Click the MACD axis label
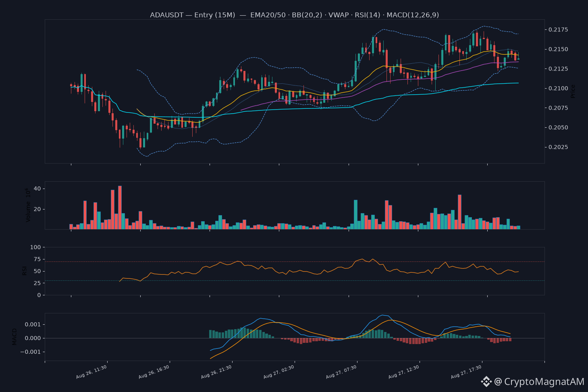The height and width of the screenshot is (392, 588). (x=15, y=337)
